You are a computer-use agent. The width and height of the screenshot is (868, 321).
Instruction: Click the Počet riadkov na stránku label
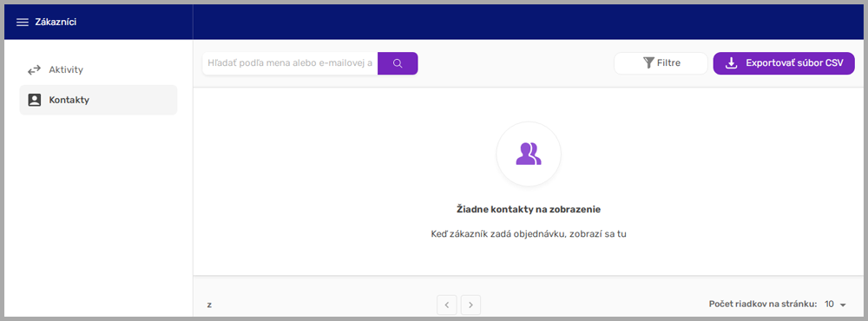coord(763,304)
